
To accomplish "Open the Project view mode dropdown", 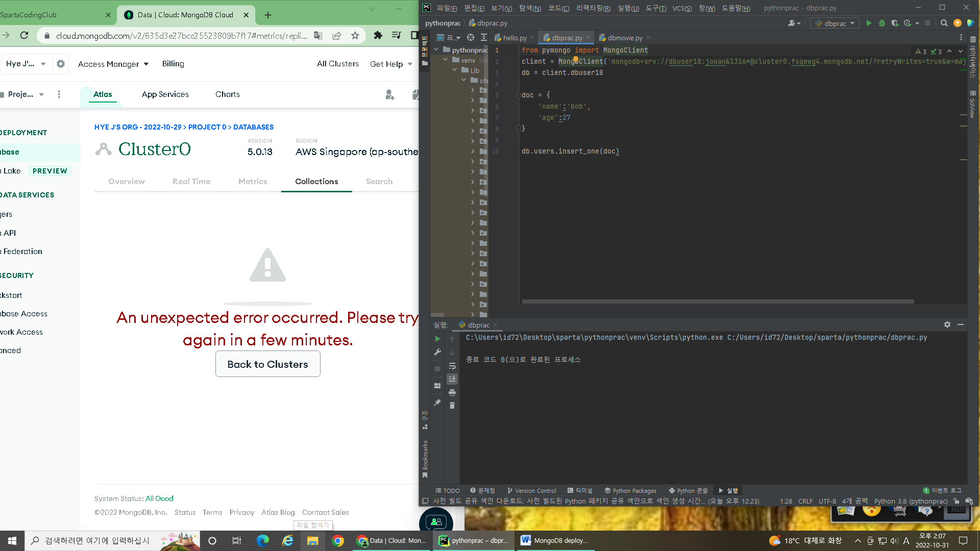I will coord(449,37).
